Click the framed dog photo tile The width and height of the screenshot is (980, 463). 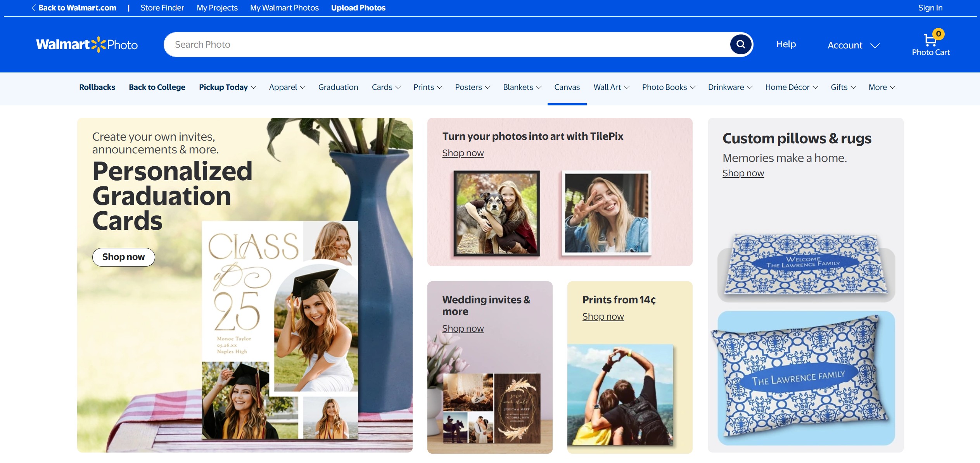coord(497,213)
